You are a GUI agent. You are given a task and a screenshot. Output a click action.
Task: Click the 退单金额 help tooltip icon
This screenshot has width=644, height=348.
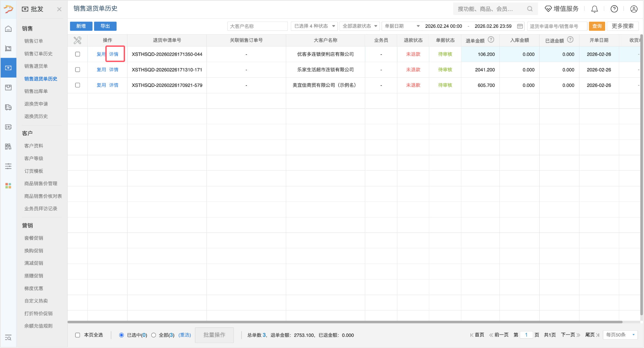coord(491,40)
